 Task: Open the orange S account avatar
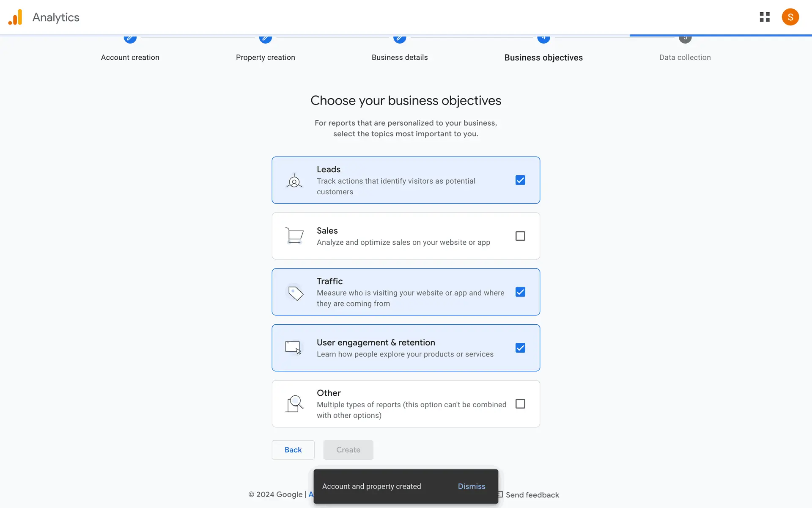(x=790, y=17)
